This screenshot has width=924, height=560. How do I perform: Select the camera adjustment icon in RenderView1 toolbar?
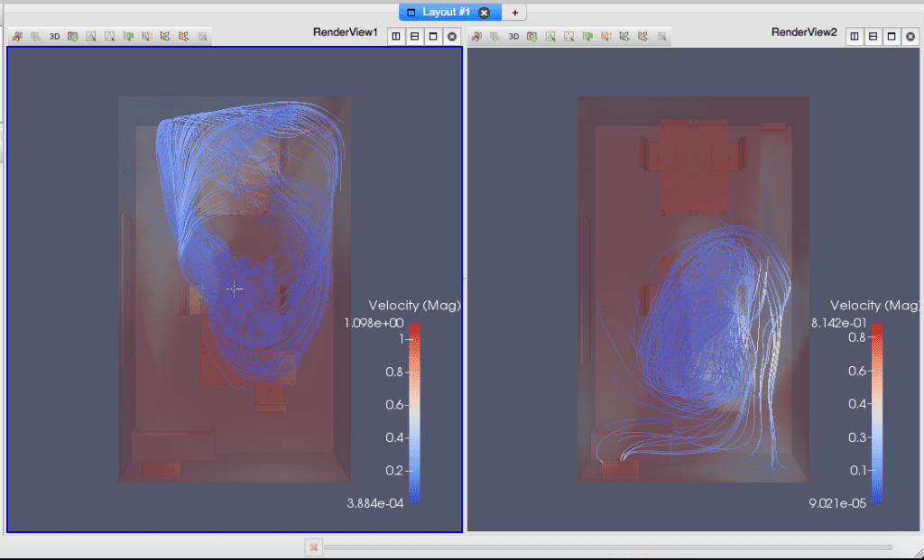(17, 36)
